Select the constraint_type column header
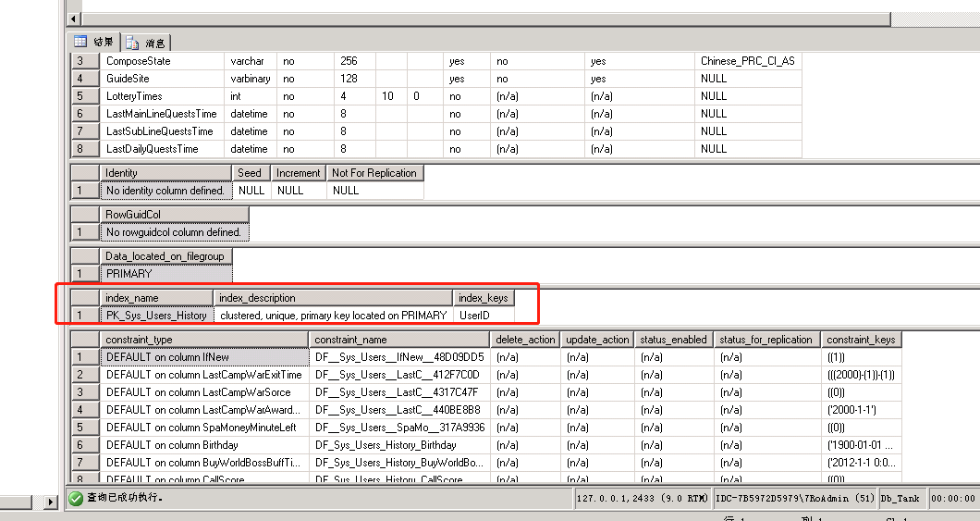980x521 pixels. tap(203, 340)
